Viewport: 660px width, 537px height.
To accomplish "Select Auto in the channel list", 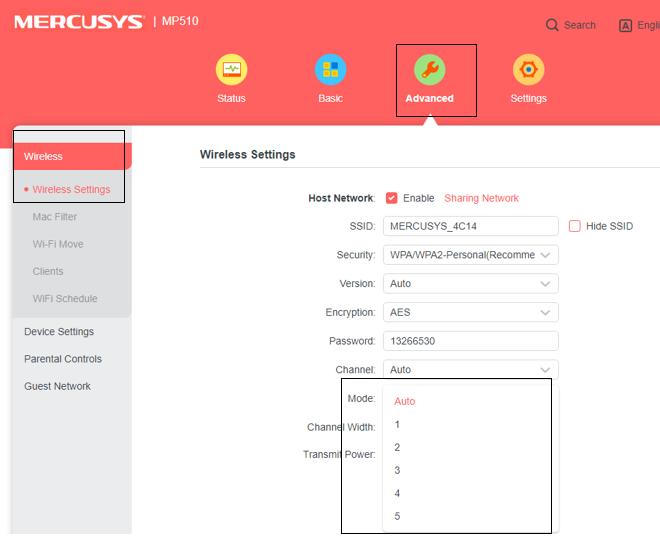I will click(x=404, y=401).
